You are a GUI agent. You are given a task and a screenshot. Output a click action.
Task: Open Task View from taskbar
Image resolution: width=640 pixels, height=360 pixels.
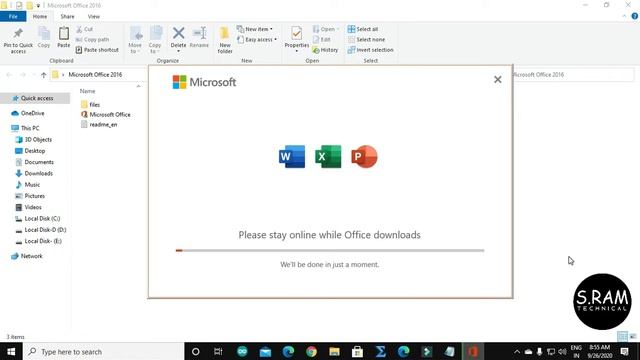click(218, 351)
